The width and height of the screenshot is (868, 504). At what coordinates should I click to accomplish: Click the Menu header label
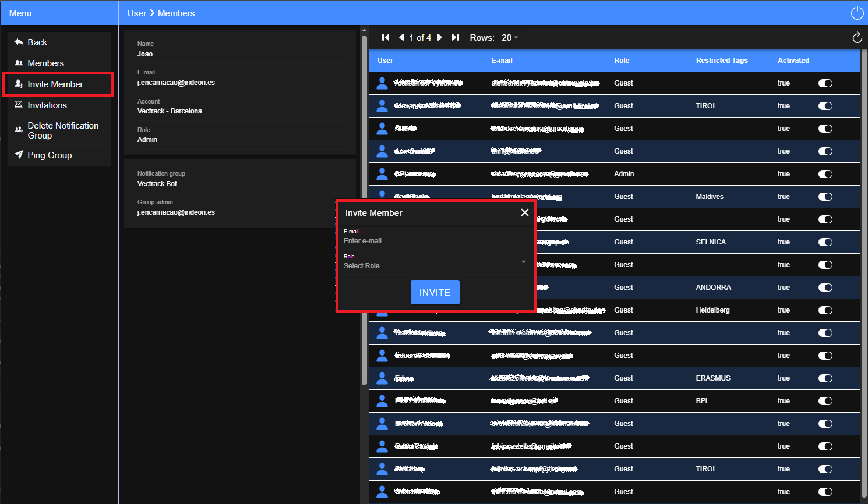tap(20, 13)
